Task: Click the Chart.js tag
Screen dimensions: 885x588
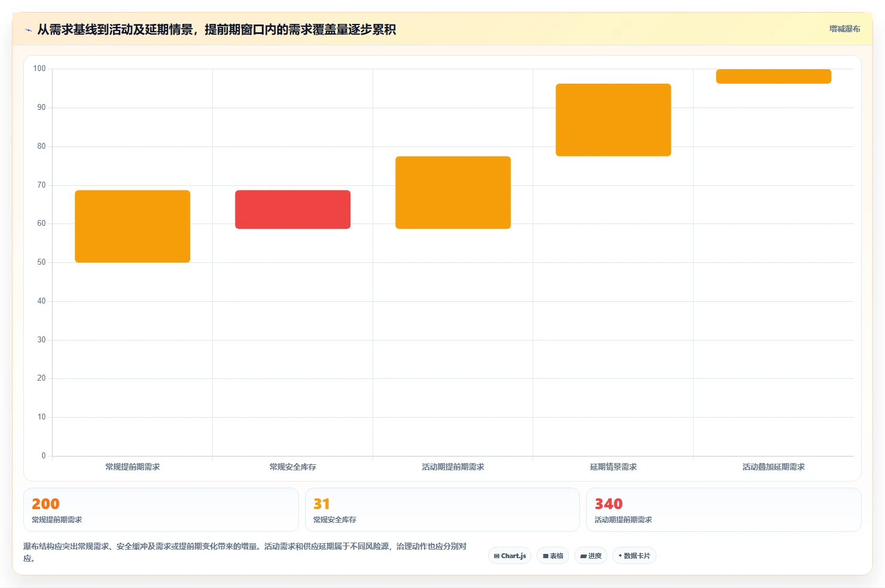Action: click(510, 556)
